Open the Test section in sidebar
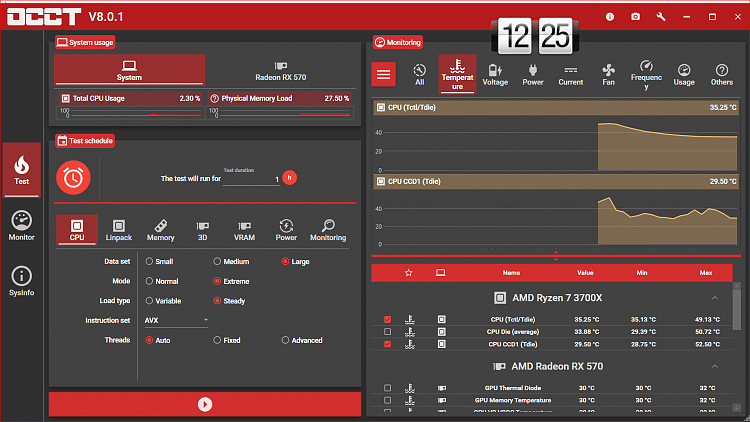 click(22, 170)
